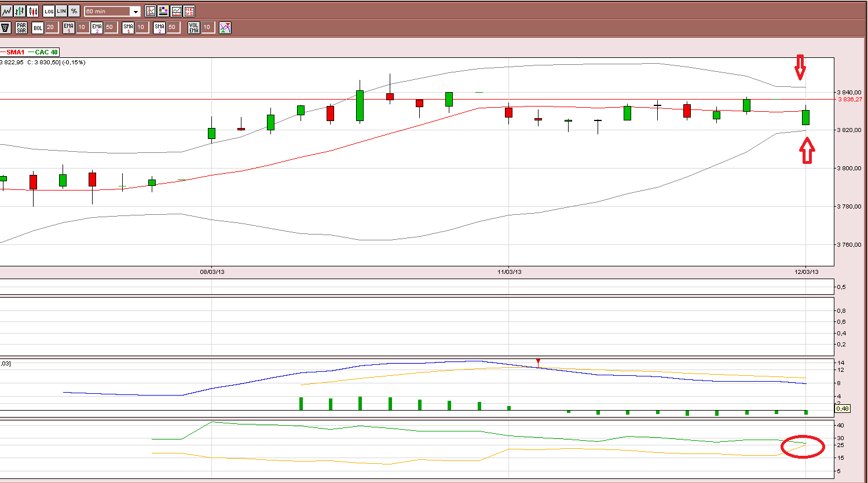Click the 0,48 indicator value label
868x483 pixels.
click(843, 409)
